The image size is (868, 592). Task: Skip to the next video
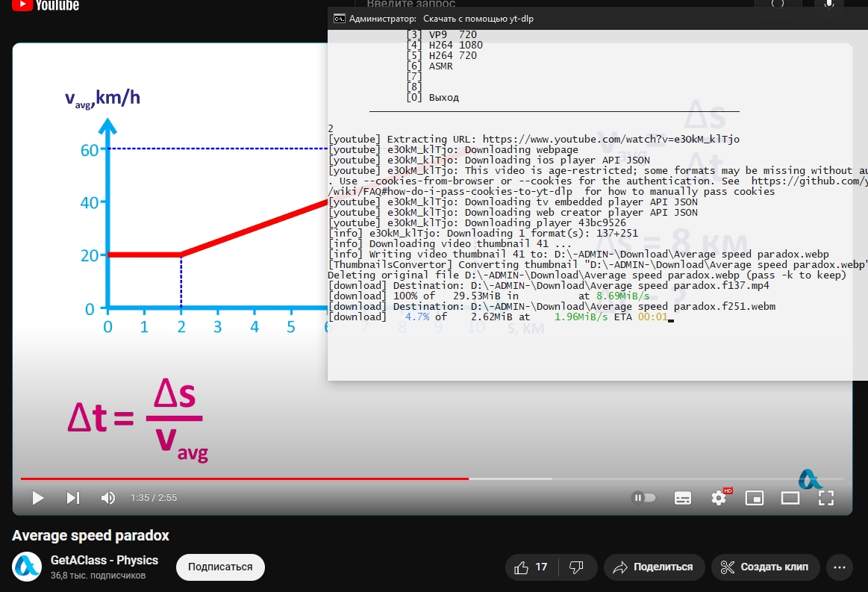click(73, 498)
